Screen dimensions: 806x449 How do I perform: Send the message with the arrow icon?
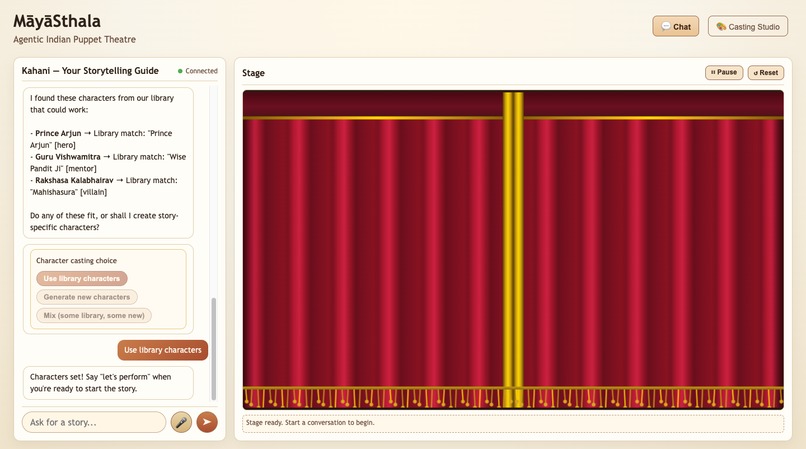[x=207, y=422]
